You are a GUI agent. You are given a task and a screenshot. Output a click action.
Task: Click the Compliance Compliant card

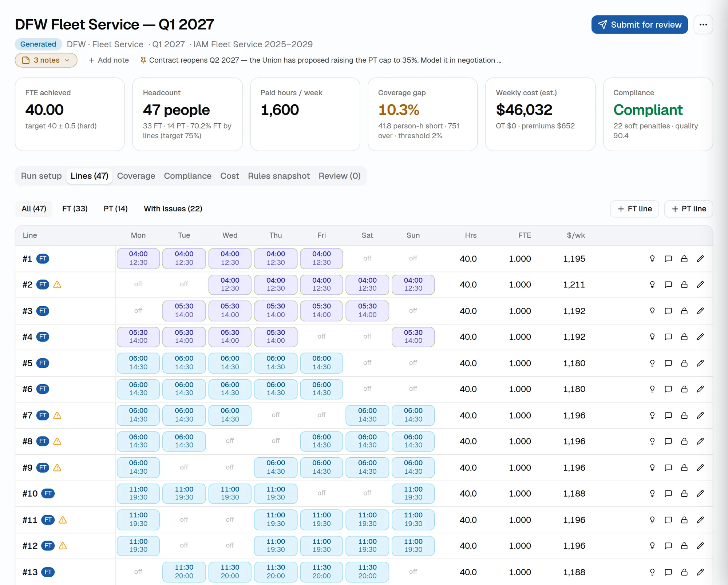[x=658, y=114]
